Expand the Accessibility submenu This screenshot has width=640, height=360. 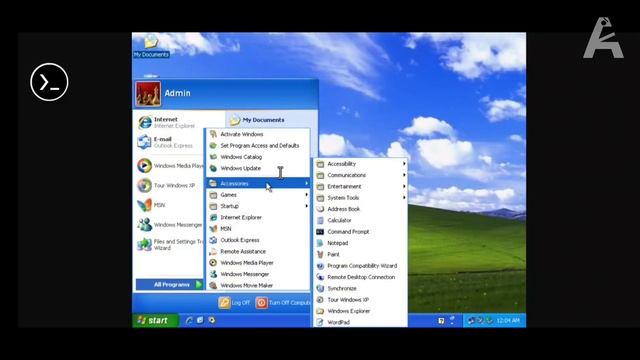click(361, 164)
